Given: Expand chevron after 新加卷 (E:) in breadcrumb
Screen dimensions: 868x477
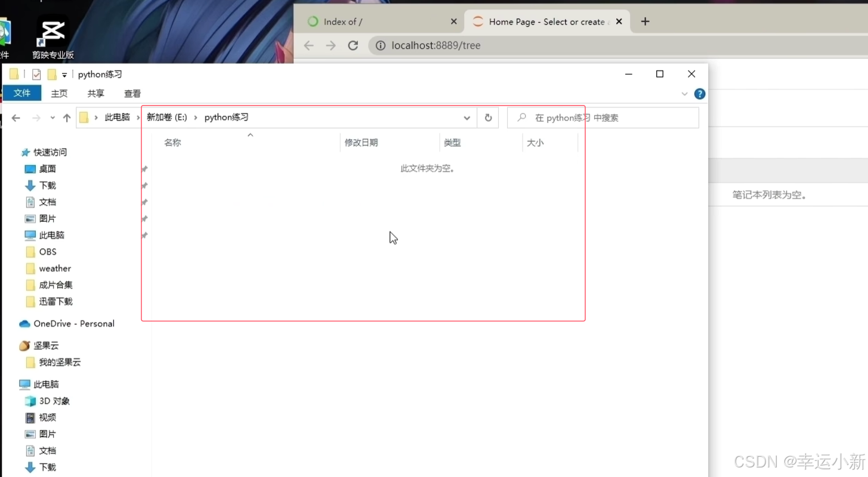Looking at the screenshot, I should pyautogui.click(x=196, y=117).
